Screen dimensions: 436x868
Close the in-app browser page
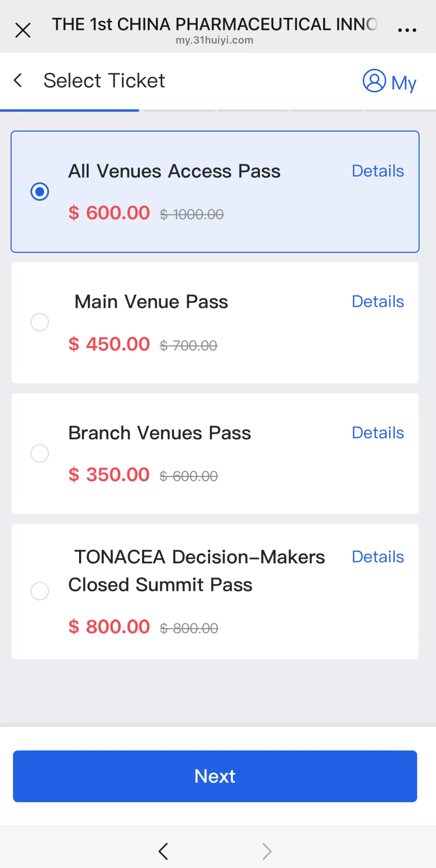pos(23,30)
